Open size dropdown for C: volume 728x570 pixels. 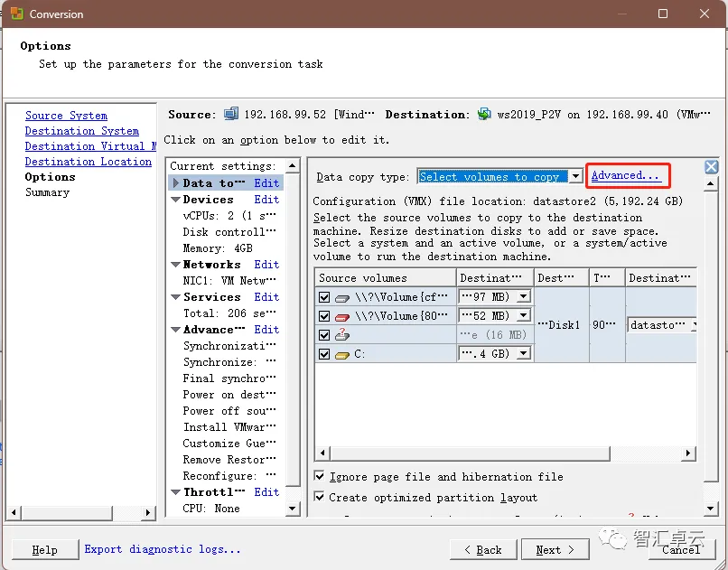pyautogui.click(x=524, y=354)
